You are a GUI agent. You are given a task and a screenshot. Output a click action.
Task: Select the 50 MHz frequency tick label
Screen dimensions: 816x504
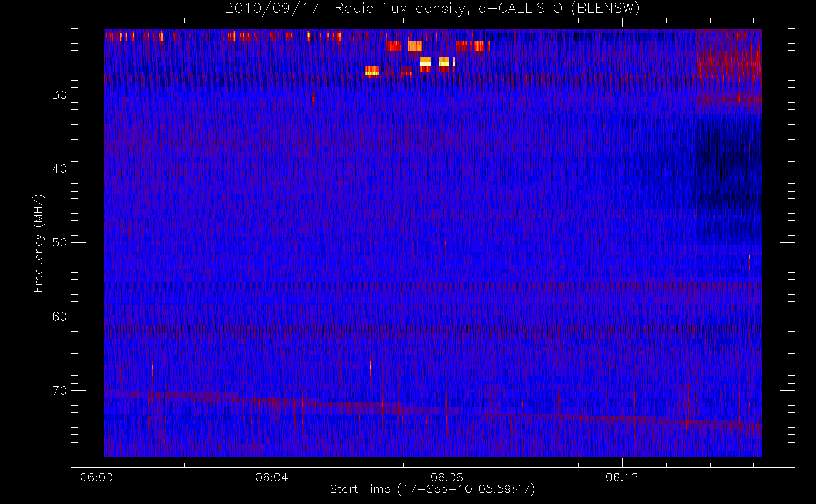[x=60, y=243]
